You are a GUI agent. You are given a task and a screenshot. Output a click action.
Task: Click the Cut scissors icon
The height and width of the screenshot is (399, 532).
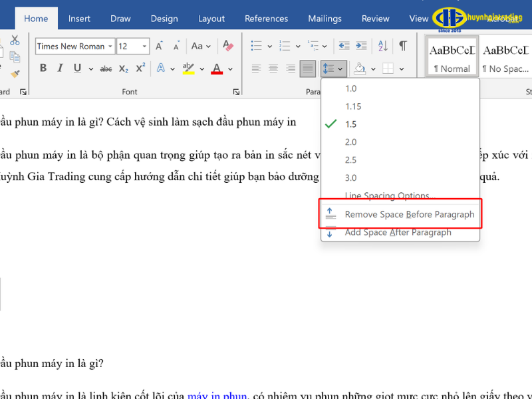point(13,41)
